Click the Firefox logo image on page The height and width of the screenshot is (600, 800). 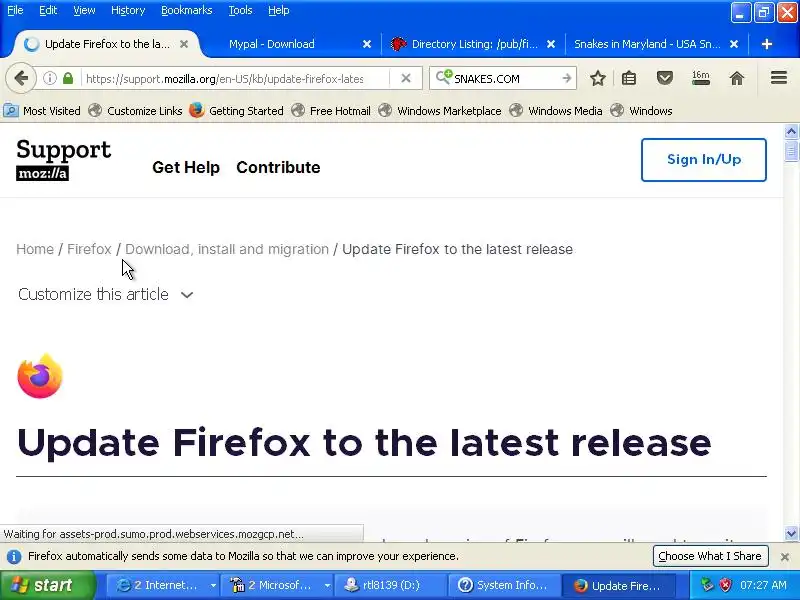click(x=40, y=376)
